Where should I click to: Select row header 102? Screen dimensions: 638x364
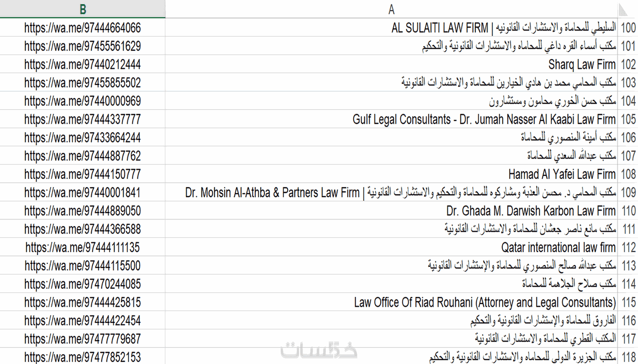click(628, 65)
